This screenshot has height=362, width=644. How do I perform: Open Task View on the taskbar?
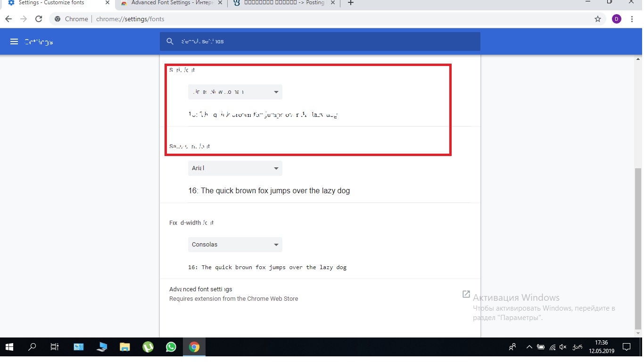click(55, 347)
